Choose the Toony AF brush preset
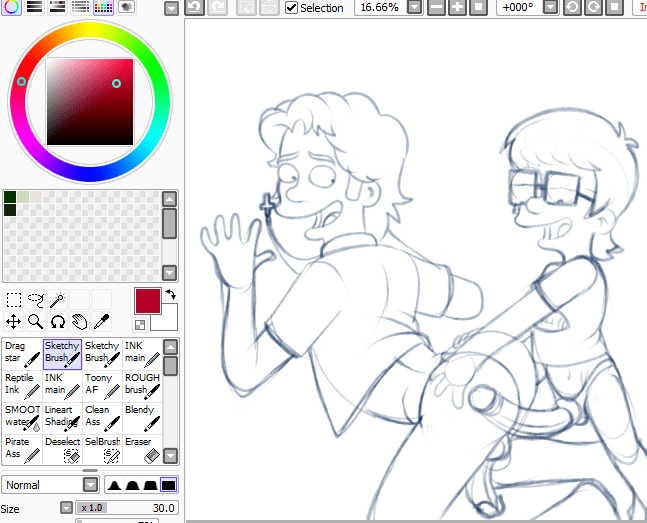The height and width of the screenshot is (523, 647). click(101, 384)
